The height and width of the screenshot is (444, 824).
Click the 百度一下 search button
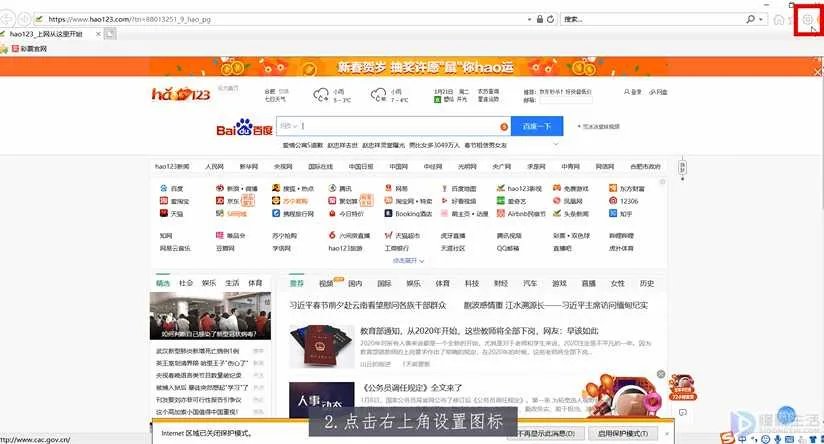point(537,126)
